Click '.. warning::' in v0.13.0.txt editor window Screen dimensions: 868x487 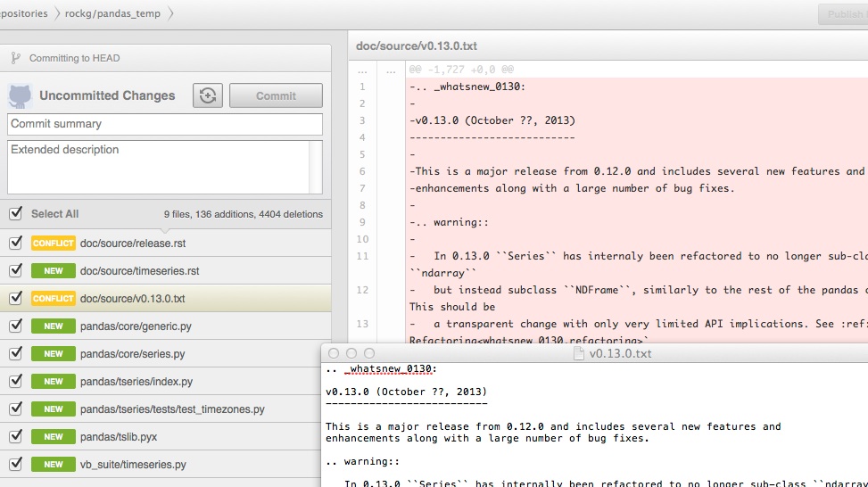(x=362, y=461)
